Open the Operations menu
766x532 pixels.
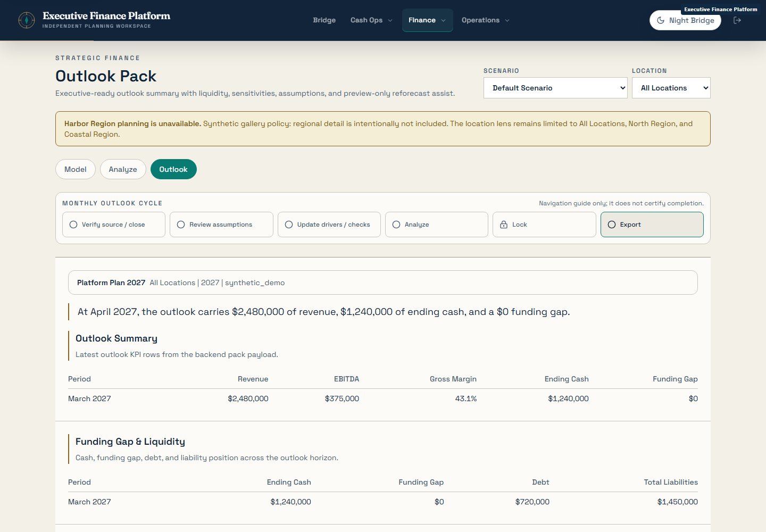[485, 20]
